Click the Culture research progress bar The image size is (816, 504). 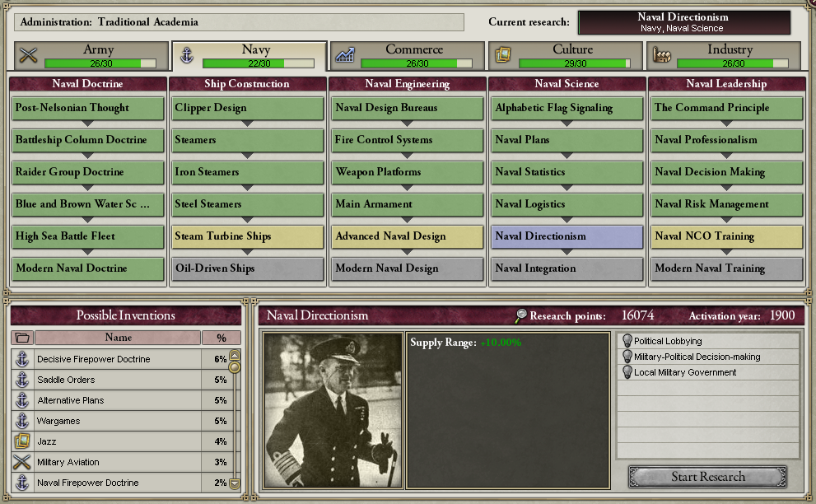coord(575,63)
